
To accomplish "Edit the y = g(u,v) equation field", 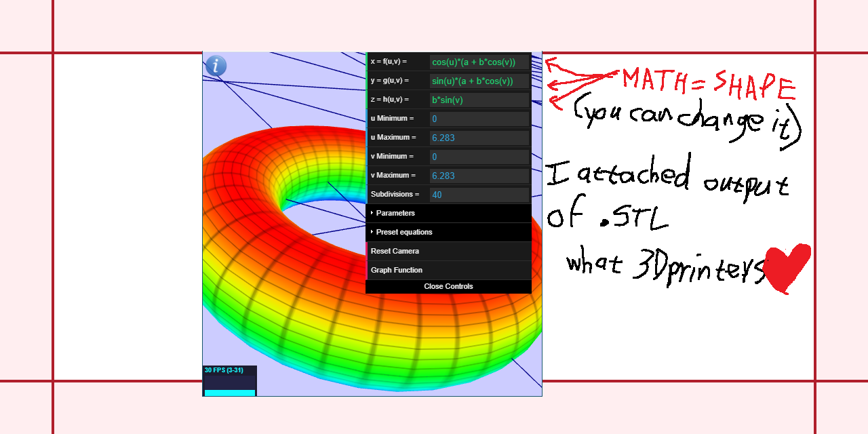I will [479, 81].
